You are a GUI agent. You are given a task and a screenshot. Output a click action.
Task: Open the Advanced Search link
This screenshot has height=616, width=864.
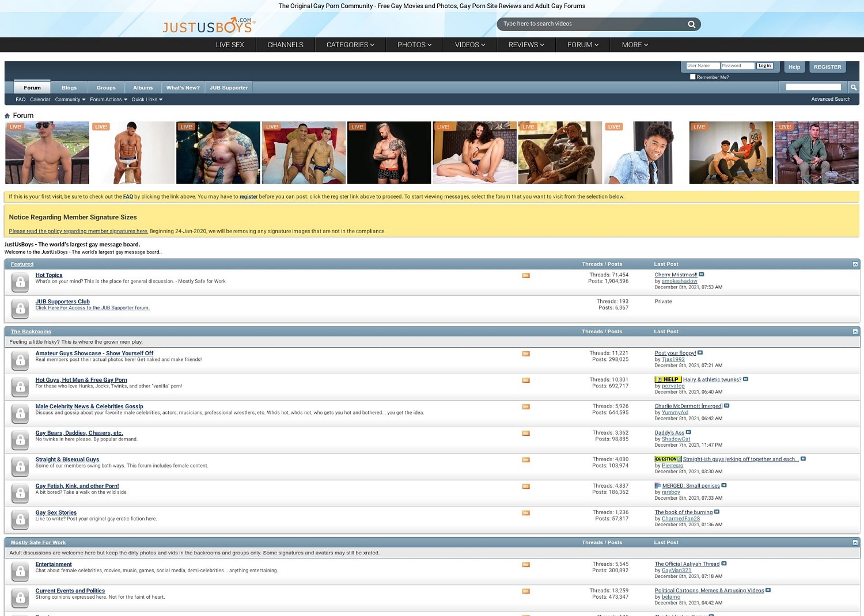(x=831, y=99)
